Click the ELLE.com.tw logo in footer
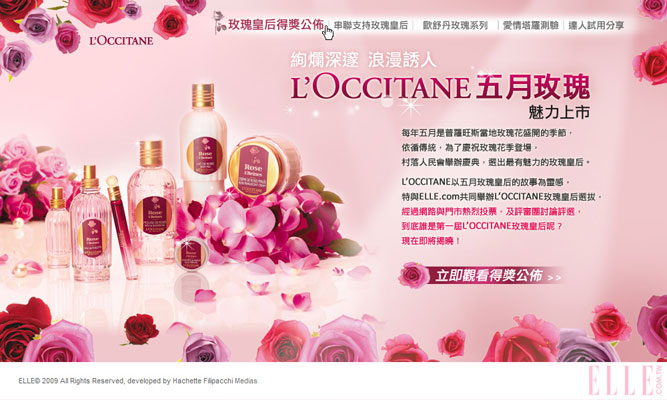The width and height of the screenshot is (667, 400). tap(626, 380)
